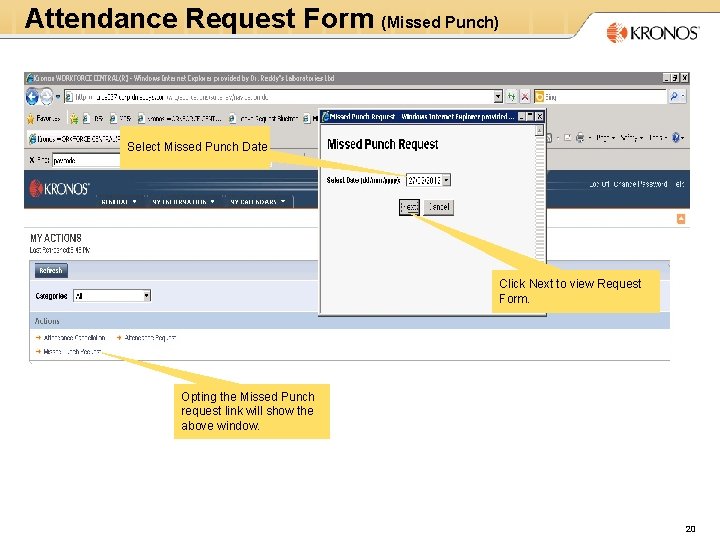This screenshot has height=540, width=720.
Task: Open search provider dropdown next to magnifier
Action: point(683,96)
